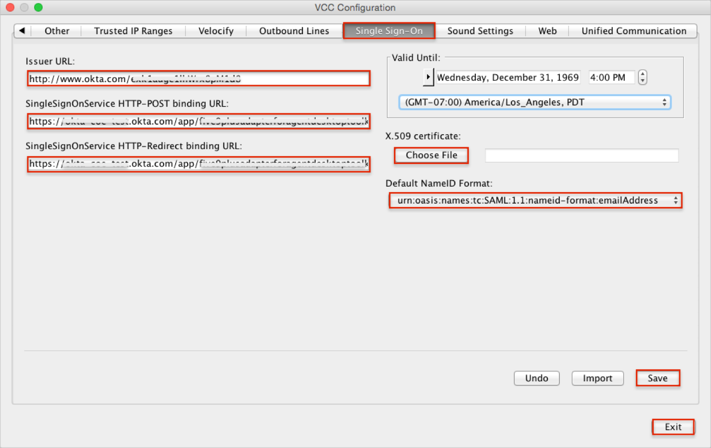Save the Single Sign-On configuration

point(657,378)
